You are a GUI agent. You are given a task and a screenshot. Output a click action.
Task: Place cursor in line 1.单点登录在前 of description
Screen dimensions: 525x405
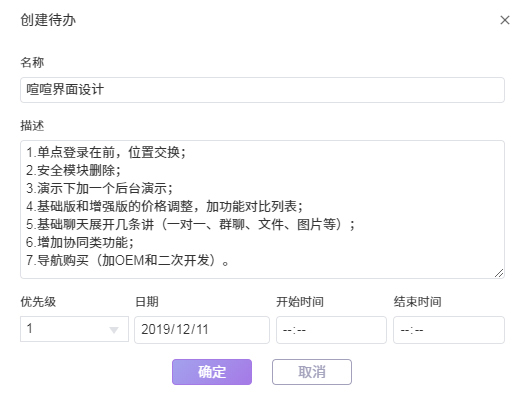point(106,153)
